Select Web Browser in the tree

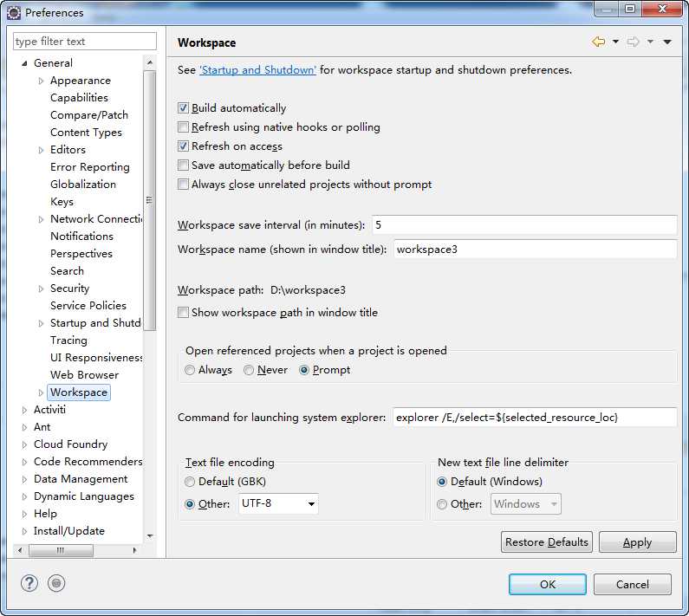(x=84, y=375)
